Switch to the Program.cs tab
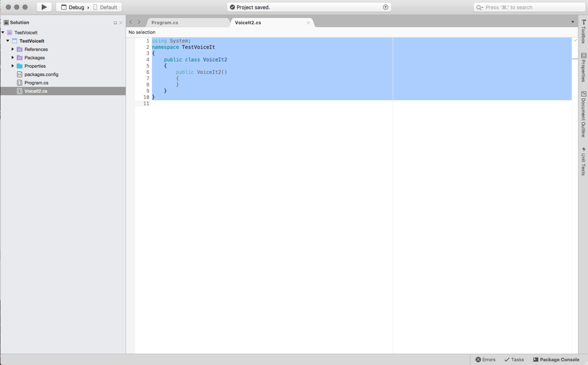 pyautogui.click(x=164, y=23)
